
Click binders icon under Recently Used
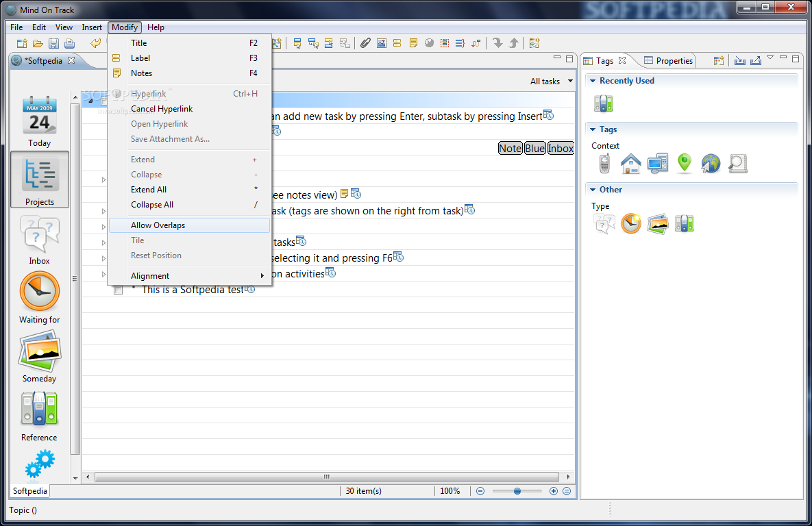(603, 103)
